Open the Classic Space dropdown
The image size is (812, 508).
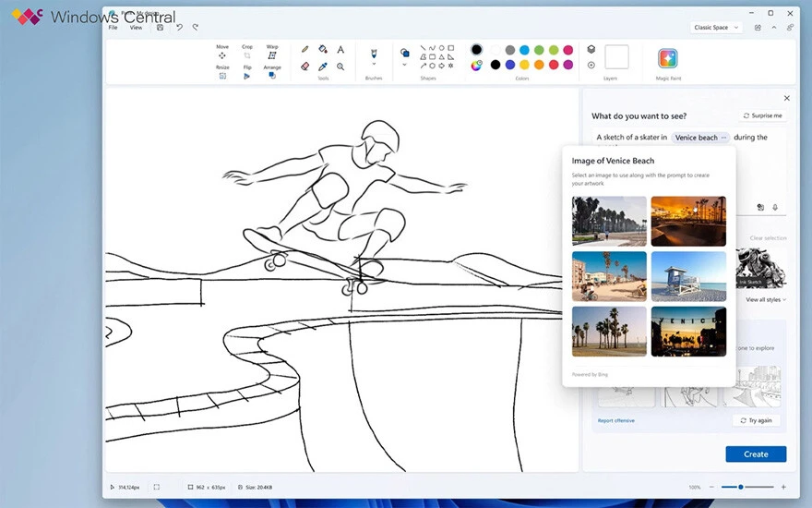pyautogui.click(x=716, y=28)
